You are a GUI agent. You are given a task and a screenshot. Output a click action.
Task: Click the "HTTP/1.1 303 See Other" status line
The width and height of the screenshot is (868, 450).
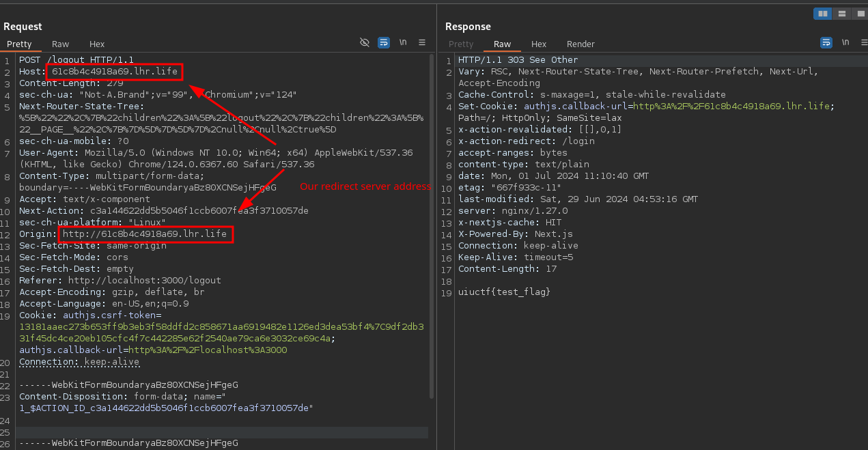518,59
